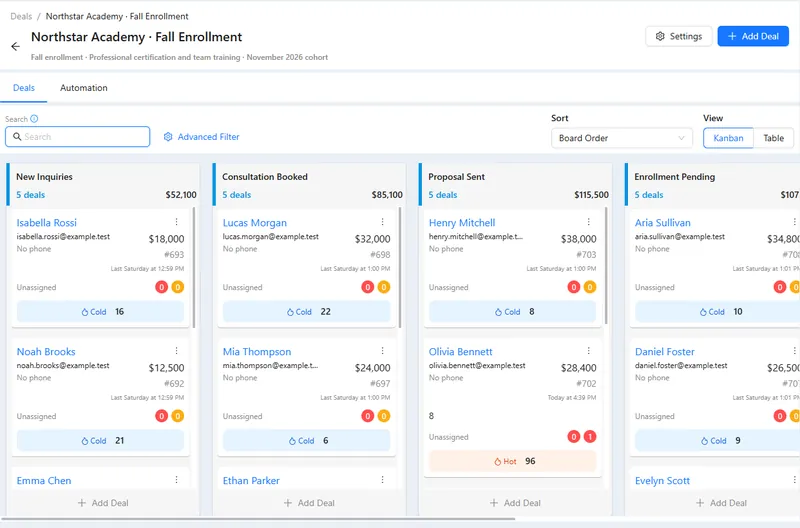Click the red badge on Noah Brooks' card
Screen dimensions: 800x528
162,416
